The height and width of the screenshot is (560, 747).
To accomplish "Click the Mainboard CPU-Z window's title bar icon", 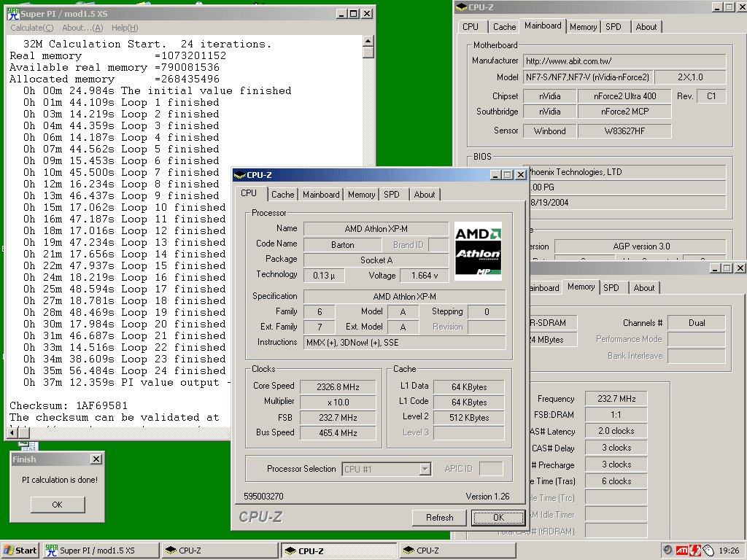I will pyautogui.click(x=461, y=7).
